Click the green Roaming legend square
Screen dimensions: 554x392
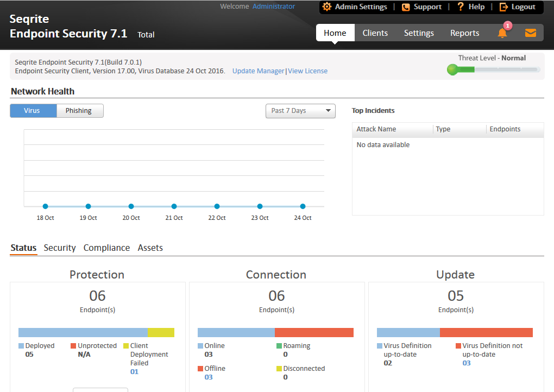click(x=279, y=346)
